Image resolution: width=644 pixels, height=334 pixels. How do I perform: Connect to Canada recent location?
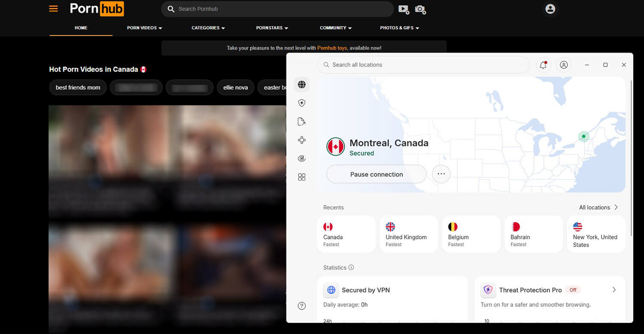[x=346, y=234]
